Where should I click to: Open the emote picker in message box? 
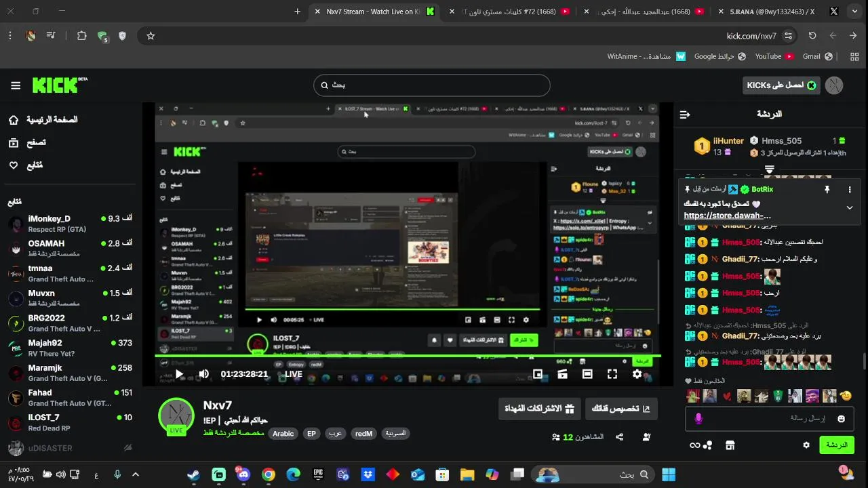[x=842, y=419]
